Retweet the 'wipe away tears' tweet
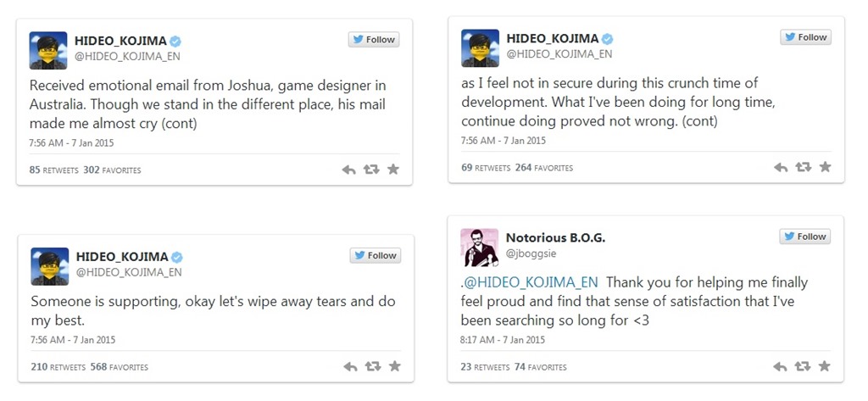Image resolution: width=868 pixels, height=401 pixels. click(373, 367)
